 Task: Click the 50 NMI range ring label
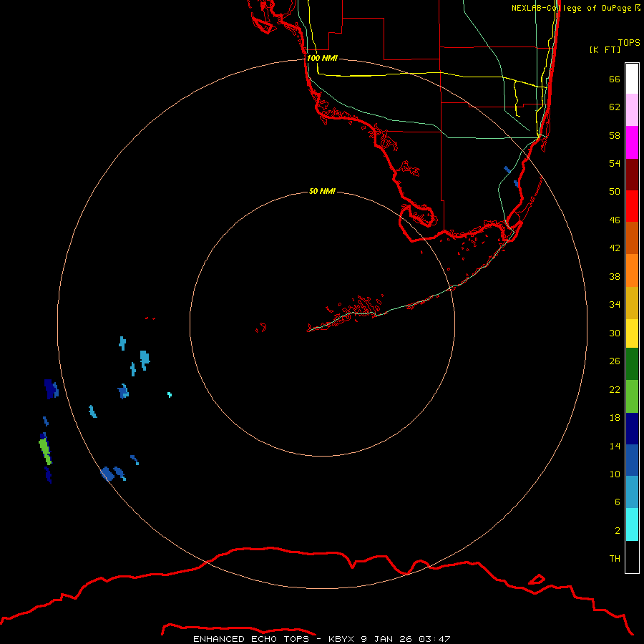[322, 191]
